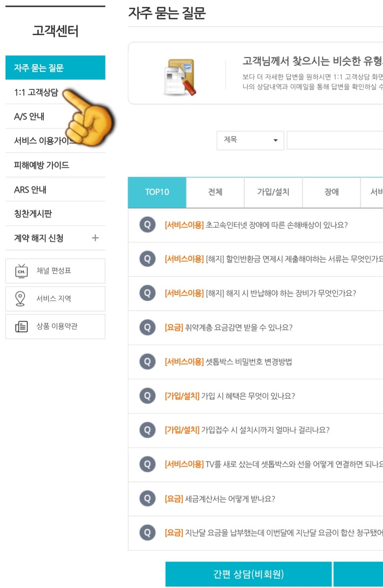Click the Q icon beside 세금계산서 question
Image resolution: width=383 pixels, height=588 pixels.
pyautogui.click(x=147, y=498)
